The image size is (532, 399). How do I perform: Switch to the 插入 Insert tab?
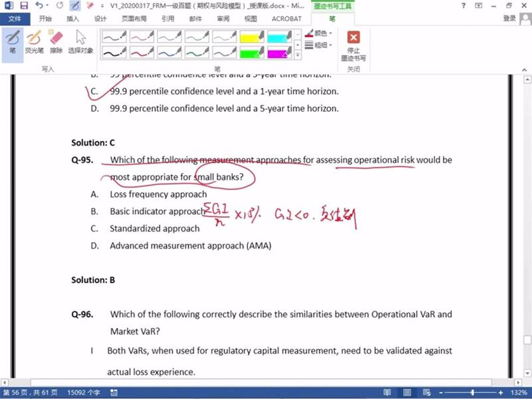pyautogui.click(x=72, y=19)
